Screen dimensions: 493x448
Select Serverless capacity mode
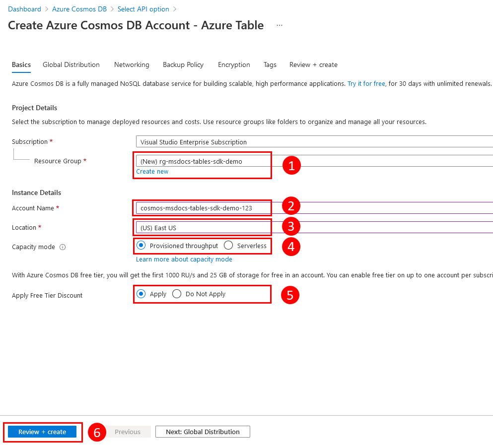pos(228,246)
